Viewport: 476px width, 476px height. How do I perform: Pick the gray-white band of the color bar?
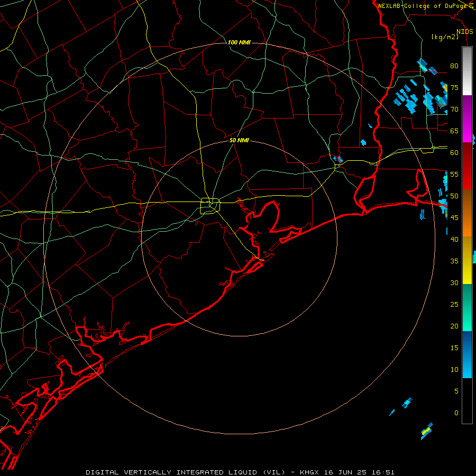[467, 71]
